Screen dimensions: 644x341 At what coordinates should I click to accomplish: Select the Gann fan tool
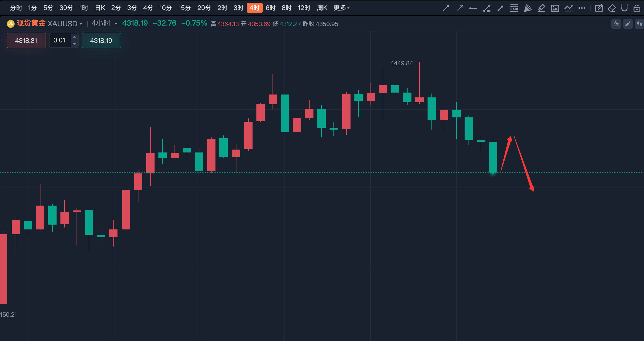[x=528, y=8]
